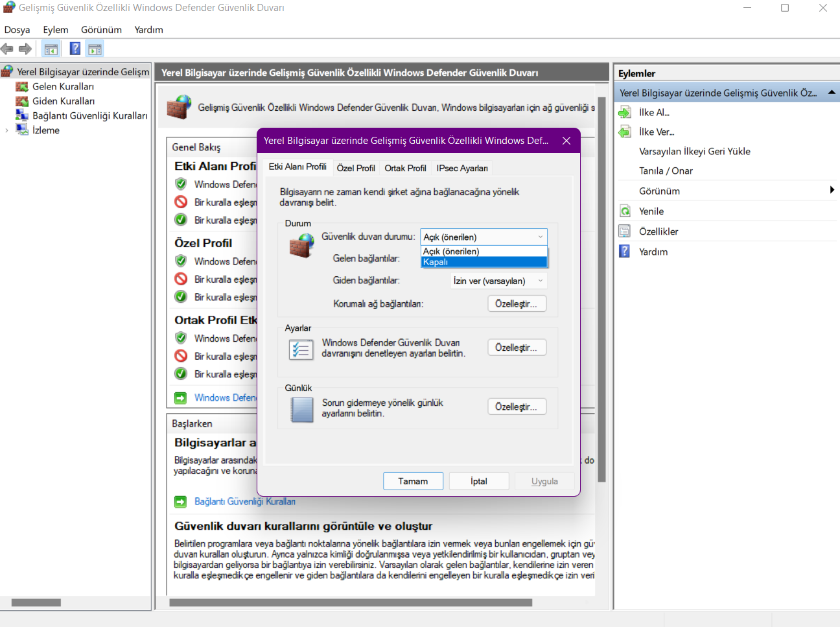
Task: Open the Giden bağlantılar dropdown
Action: click(499, 281)
